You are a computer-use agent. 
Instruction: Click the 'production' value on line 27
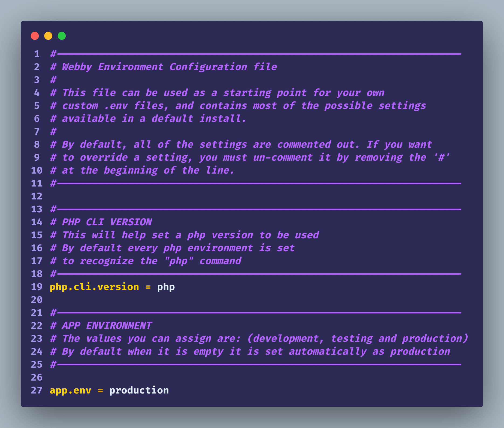point(139,391)
